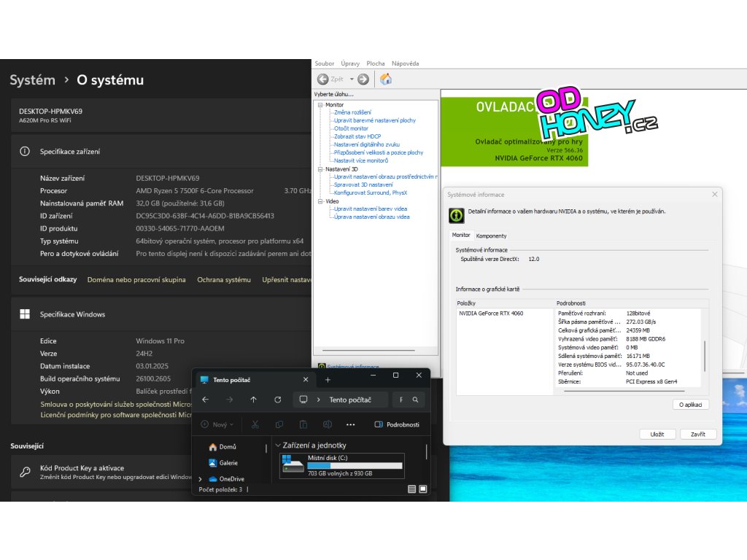Click the details list horizontal scrollbar

[x=624, y=391]
